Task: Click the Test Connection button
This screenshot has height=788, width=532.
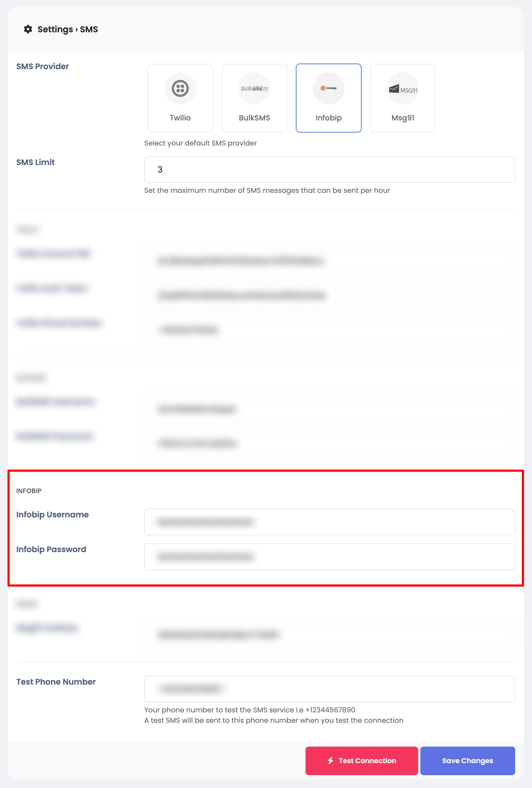Action: coord(361,760)
